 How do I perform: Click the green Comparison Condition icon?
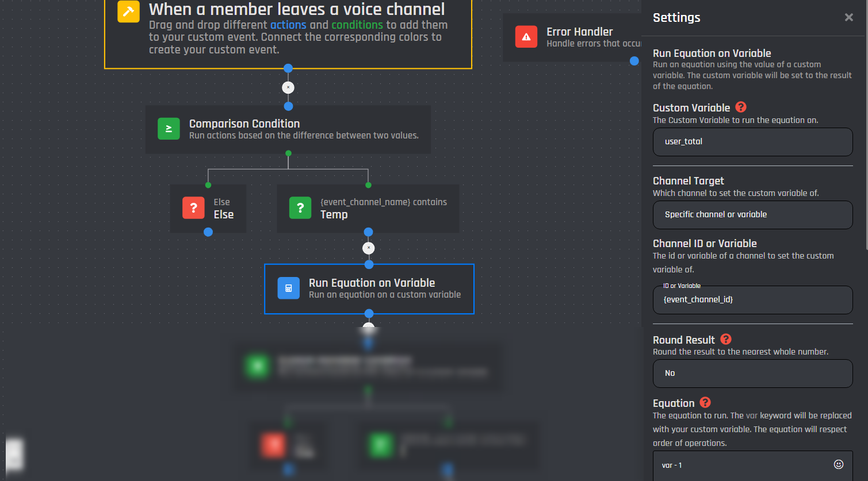169,129
